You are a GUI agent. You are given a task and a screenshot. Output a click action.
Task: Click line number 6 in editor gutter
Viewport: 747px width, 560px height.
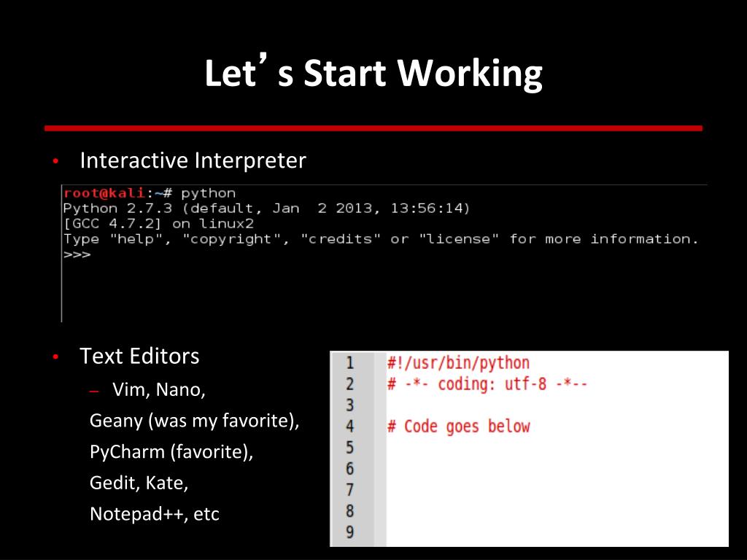pyautogui.click(x=350, y=469)
